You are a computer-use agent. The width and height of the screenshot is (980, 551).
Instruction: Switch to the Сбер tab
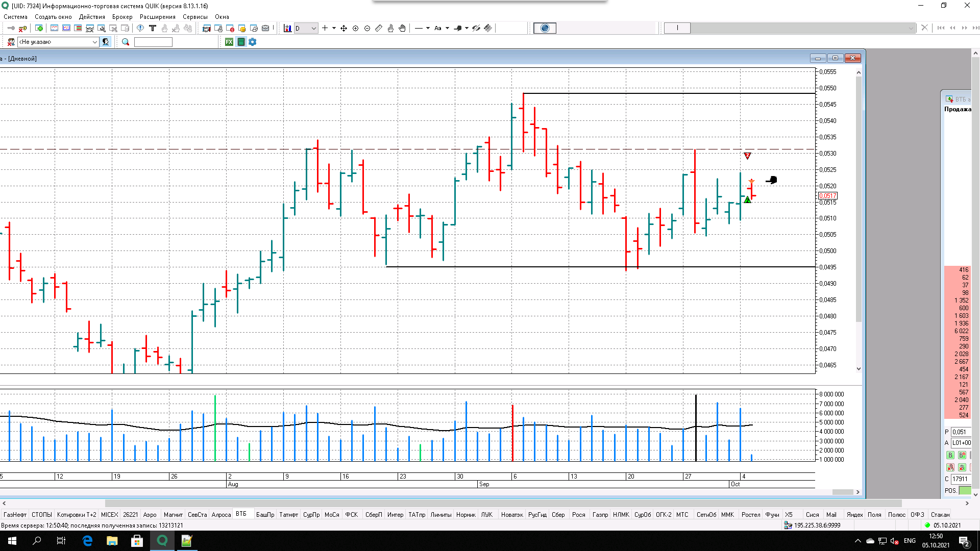tap(557, 514)
